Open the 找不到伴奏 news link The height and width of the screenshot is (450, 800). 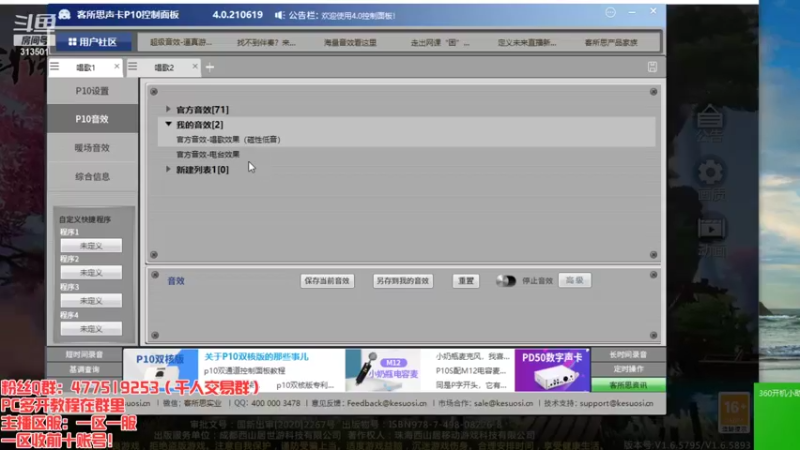(266, 42)
